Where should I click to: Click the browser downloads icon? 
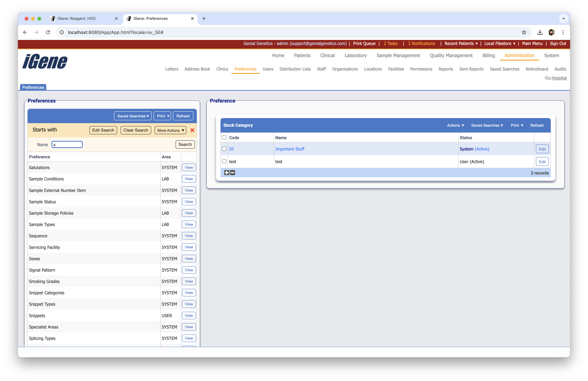[x=540, y=32]
